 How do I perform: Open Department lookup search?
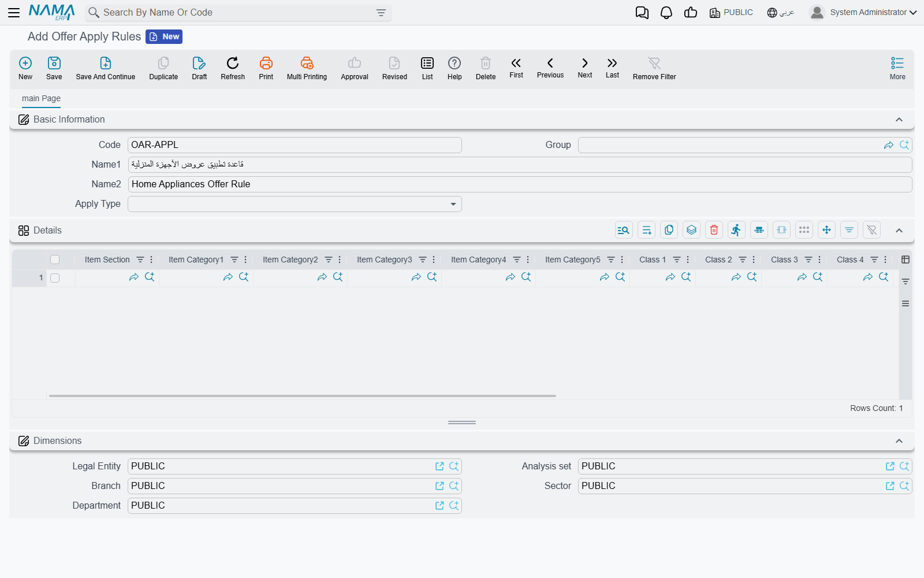point(454,506)
